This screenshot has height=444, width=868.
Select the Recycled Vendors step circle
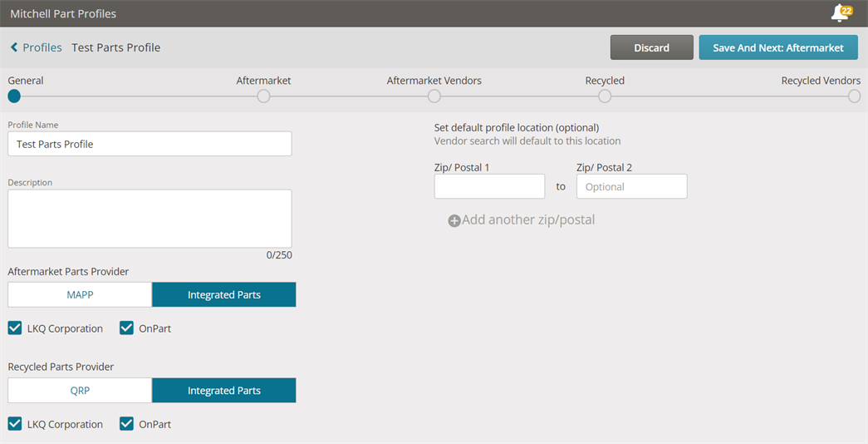(854, 96)
